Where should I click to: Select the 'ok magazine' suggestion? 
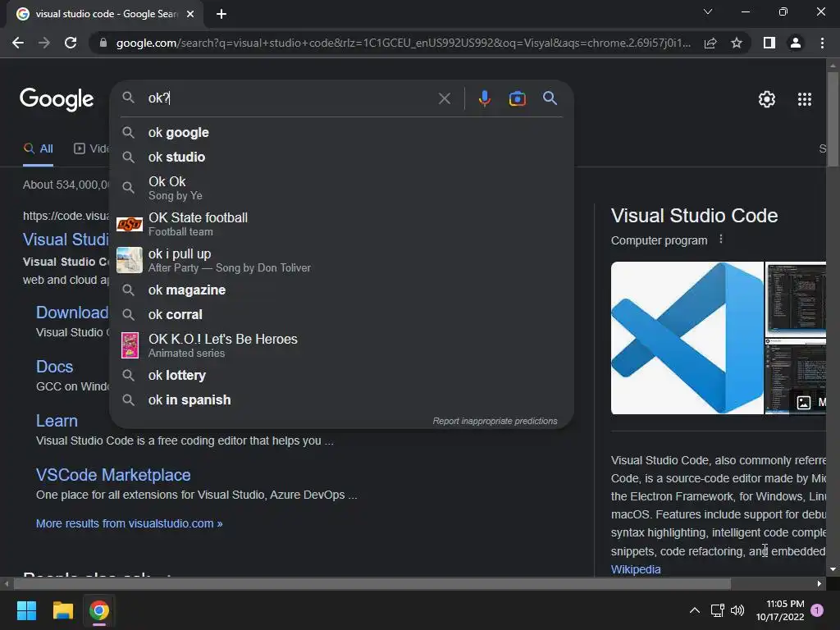point(341,290)
